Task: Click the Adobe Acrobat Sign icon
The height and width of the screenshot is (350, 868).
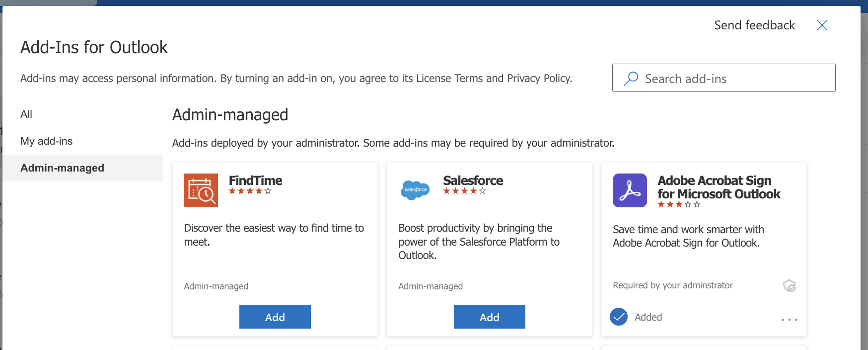Action: coord(630,190)
